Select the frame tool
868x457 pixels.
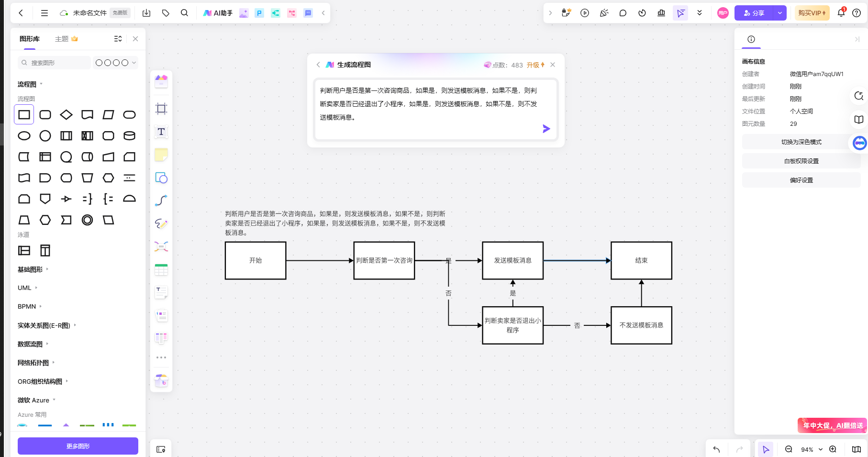pos(161,109)
